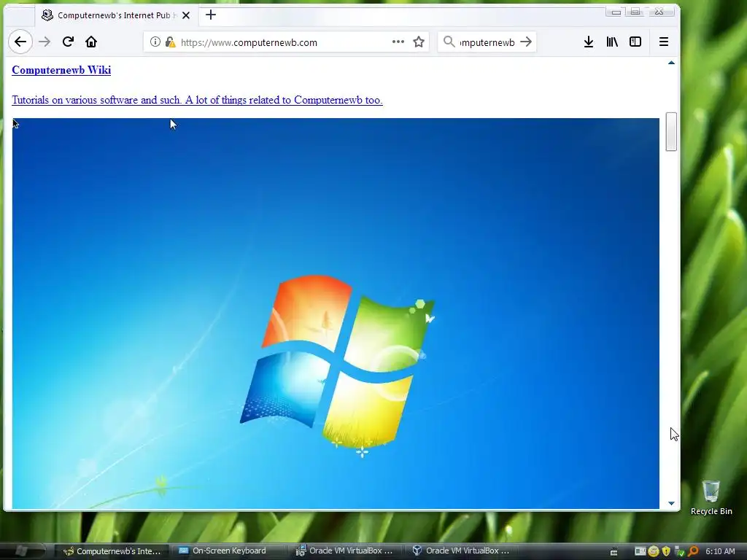Click the Windows 7 wallpaper image
The image size is (747, 560).
336,314
